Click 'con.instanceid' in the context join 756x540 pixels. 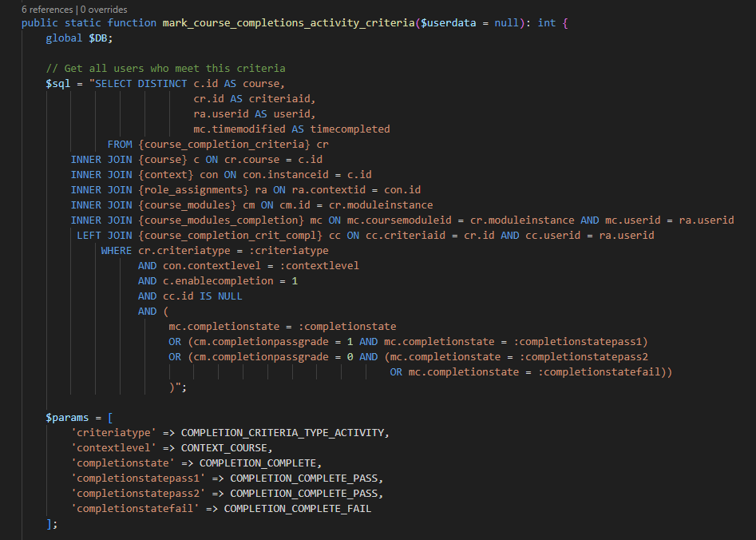(x=286, y=175)
